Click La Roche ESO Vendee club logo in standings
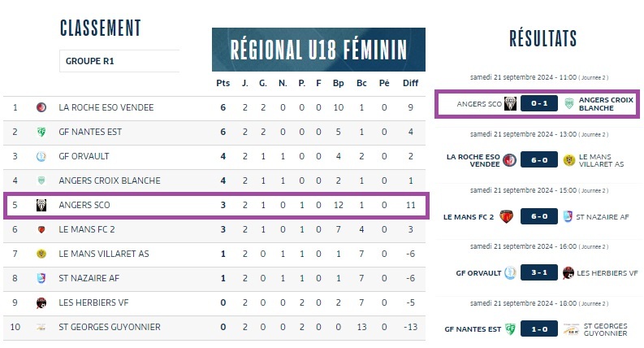The width and height of the screenshot is (644, 348). 41,107
